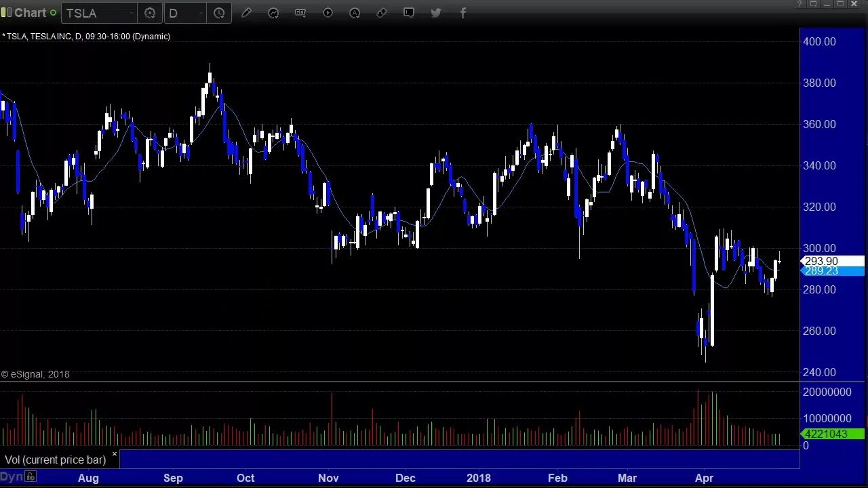Image resolution: width=868 pixels, height=488 pixels.
Task: Click the 360.00 price axis label
Action: click(819, 124)
